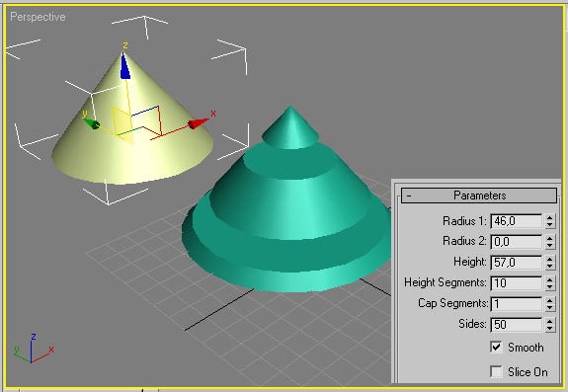
Task: Grab the red X-axis gizmo arrow
Action: tap(199, 123)
